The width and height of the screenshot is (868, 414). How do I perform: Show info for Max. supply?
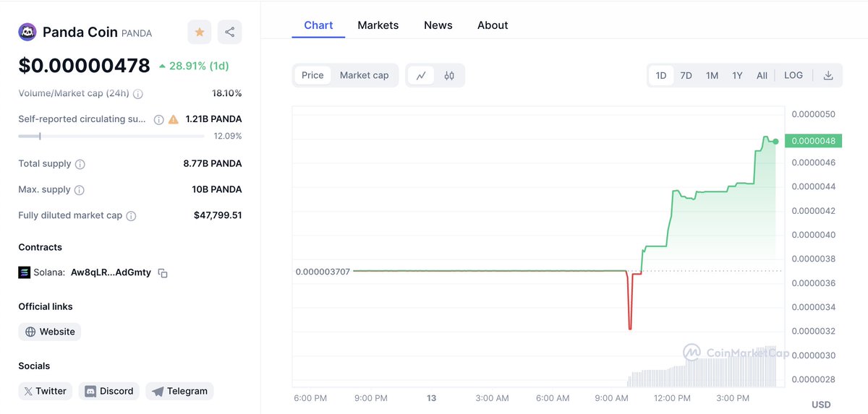(80, 190)
